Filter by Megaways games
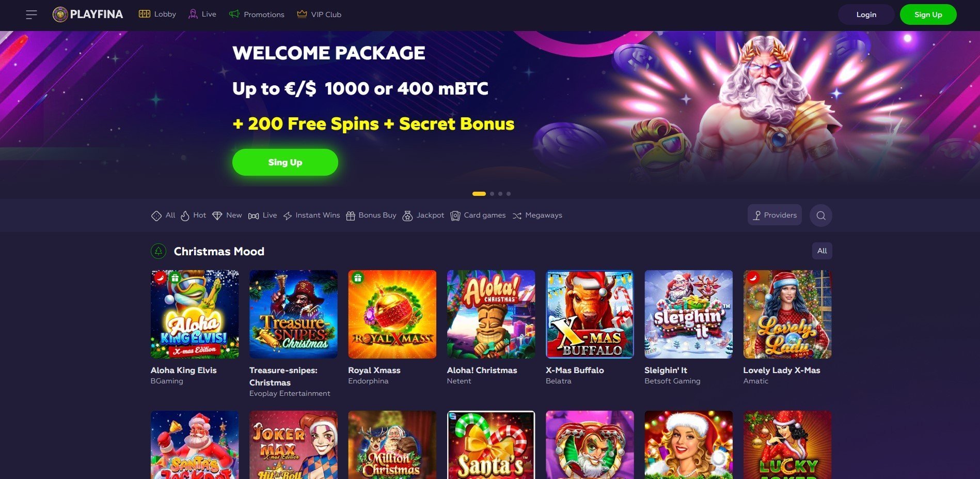This screenshot has width=980, height=479. [x=537, y=215]
